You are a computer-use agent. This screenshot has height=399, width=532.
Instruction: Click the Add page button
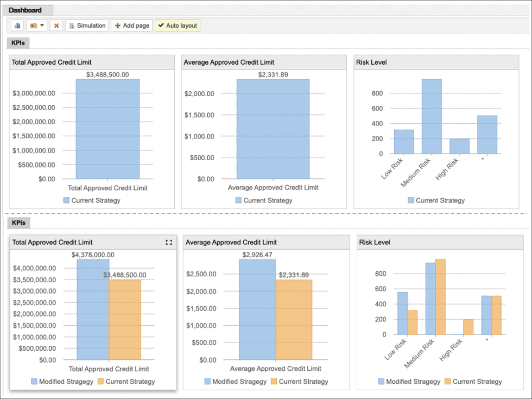point(132,26)
